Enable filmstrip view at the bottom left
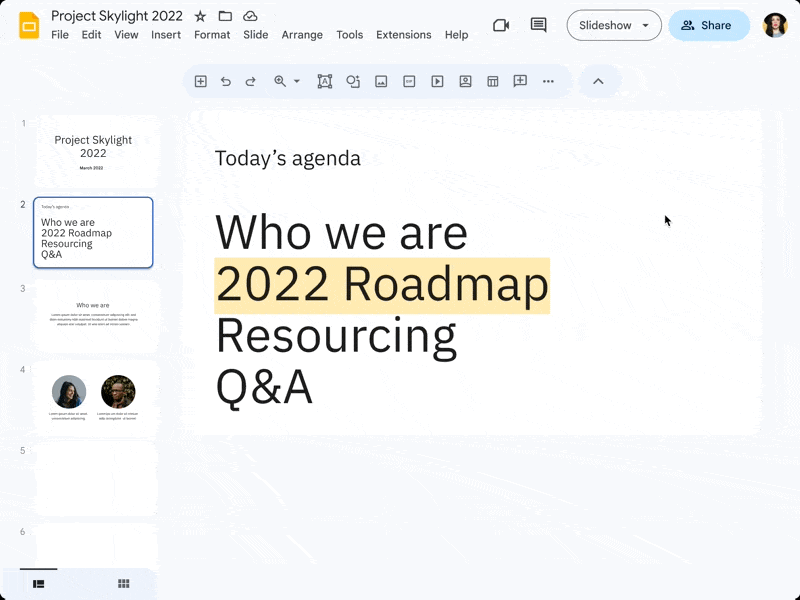The width and height of the screenshot is (800, 600). click(38, 583)
